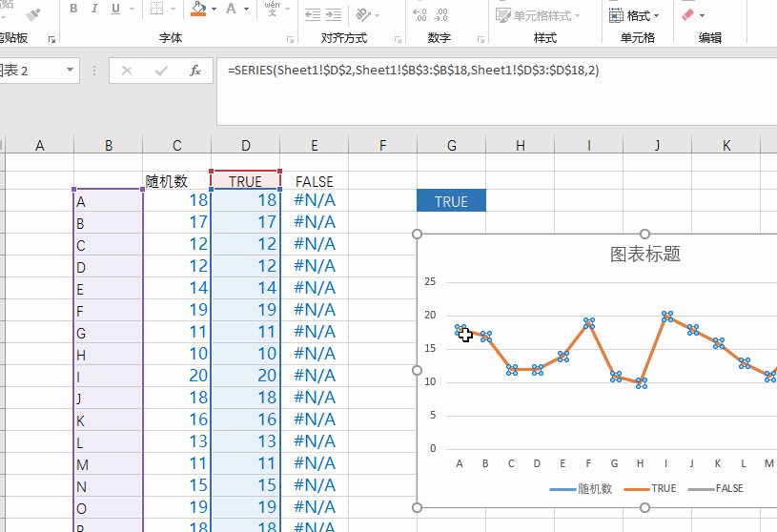Screen dimensions: 777x532
Task: Click the font color A icon
Action: click(x=231, y=9)
